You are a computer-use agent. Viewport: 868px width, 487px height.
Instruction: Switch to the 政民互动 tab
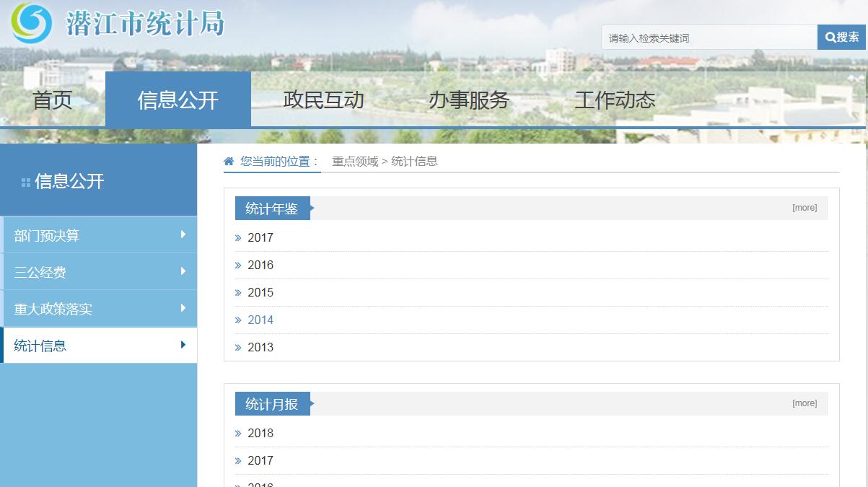pyautogui.click(x=323, y=100)
